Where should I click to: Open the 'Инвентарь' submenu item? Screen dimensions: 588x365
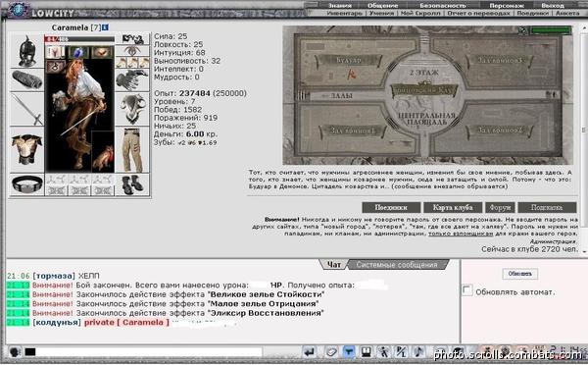[x=344, y=13]
